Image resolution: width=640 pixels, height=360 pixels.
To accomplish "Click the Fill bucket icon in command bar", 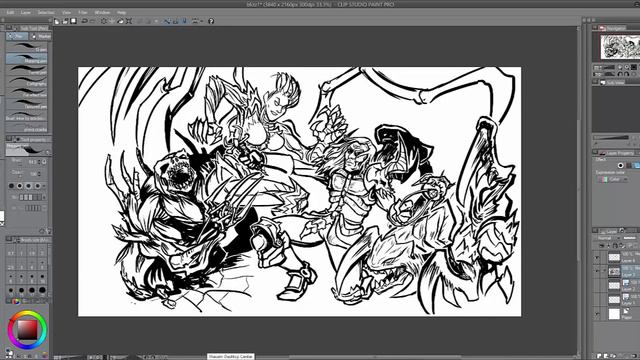I will 120,21.
